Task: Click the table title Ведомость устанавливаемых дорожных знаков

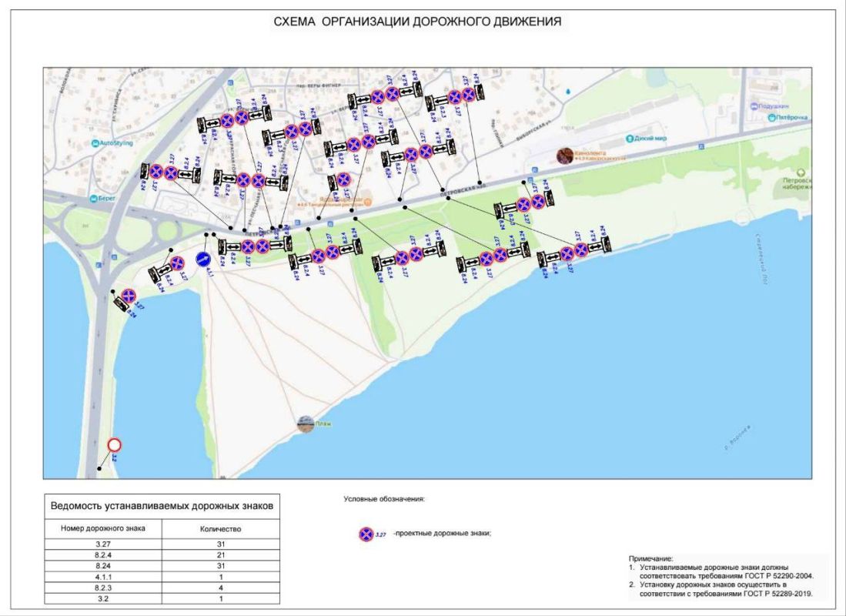Action: (161, 507)
